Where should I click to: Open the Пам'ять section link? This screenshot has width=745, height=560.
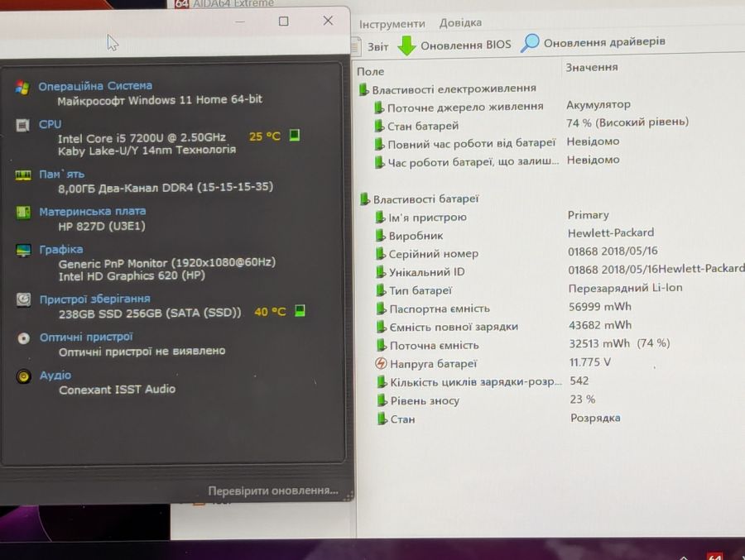(62, 175)
